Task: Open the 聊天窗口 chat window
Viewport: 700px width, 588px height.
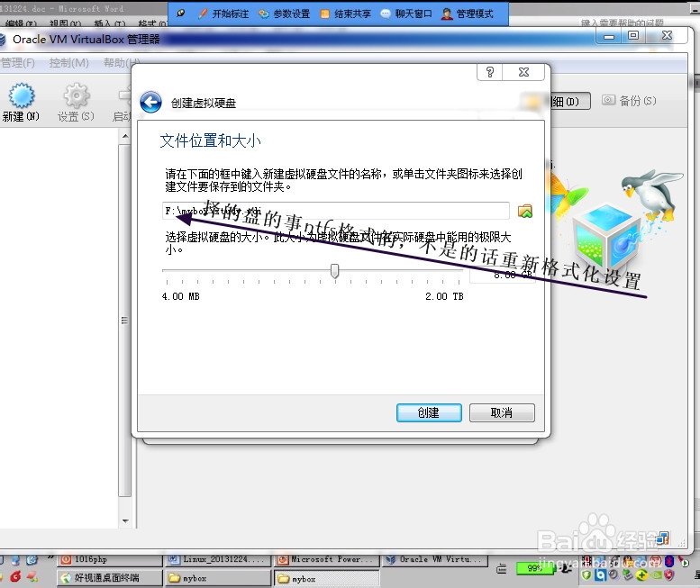Action: tap(406, 14)
